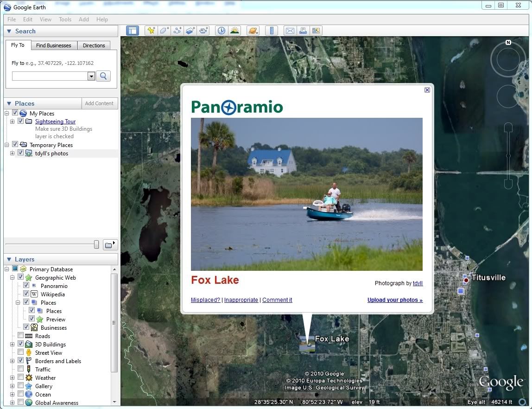The height and width of the screenshot is (409, 532).
Task: Toggle sunlight across the landscape icon
Action: click(x=234, y=31)
